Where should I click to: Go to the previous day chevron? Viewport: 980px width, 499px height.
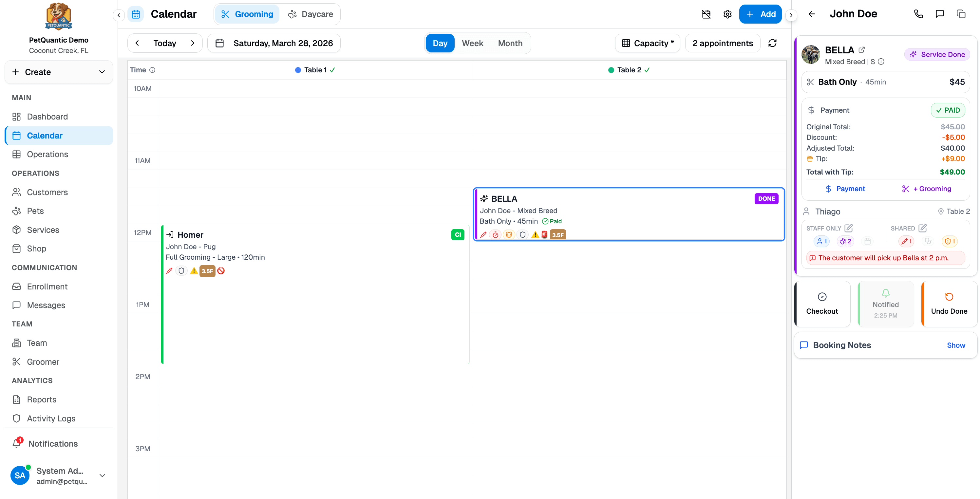point(137,43)
